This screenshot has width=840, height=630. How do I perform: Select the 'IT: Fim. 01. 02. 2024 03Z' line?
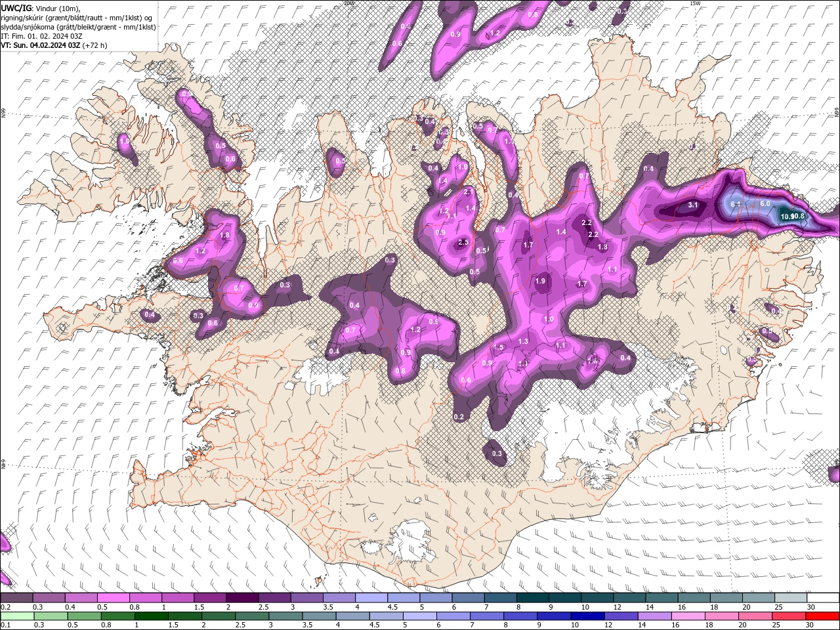[x=41, y=36]
